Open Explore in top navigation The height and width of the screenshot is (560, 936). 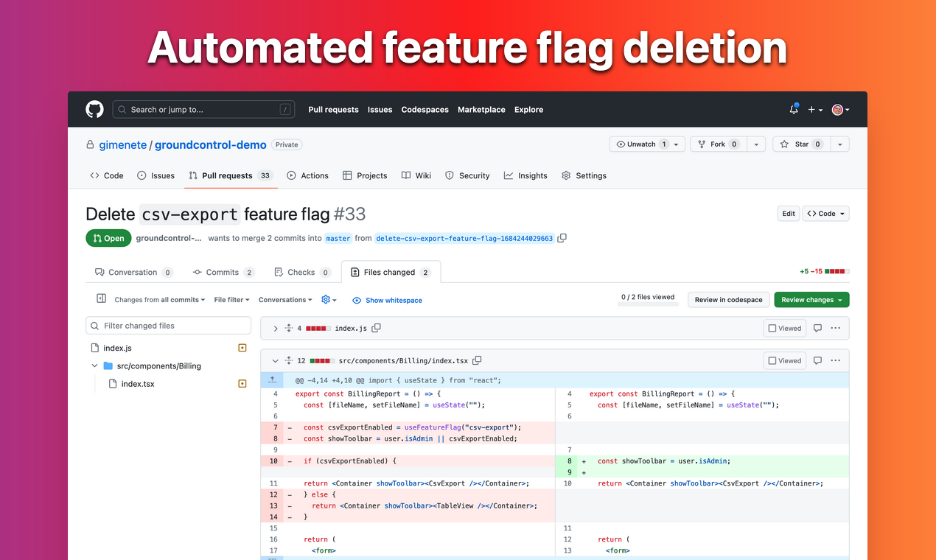(x=528, y=110)
